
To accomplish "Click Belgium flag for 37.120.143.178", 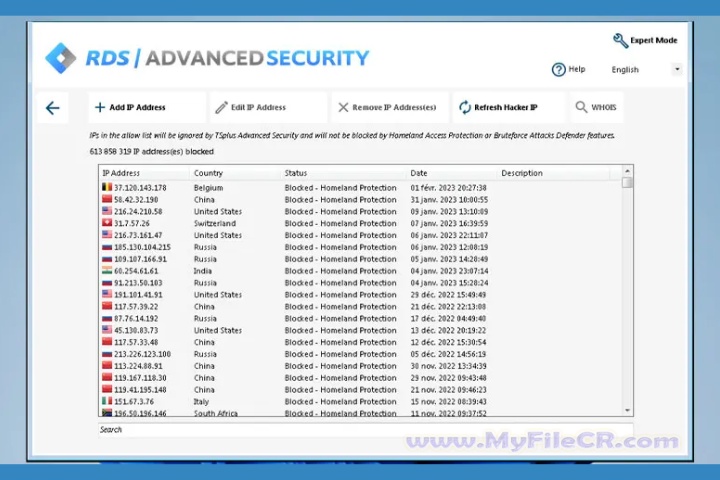I will [x=107, y=187].
